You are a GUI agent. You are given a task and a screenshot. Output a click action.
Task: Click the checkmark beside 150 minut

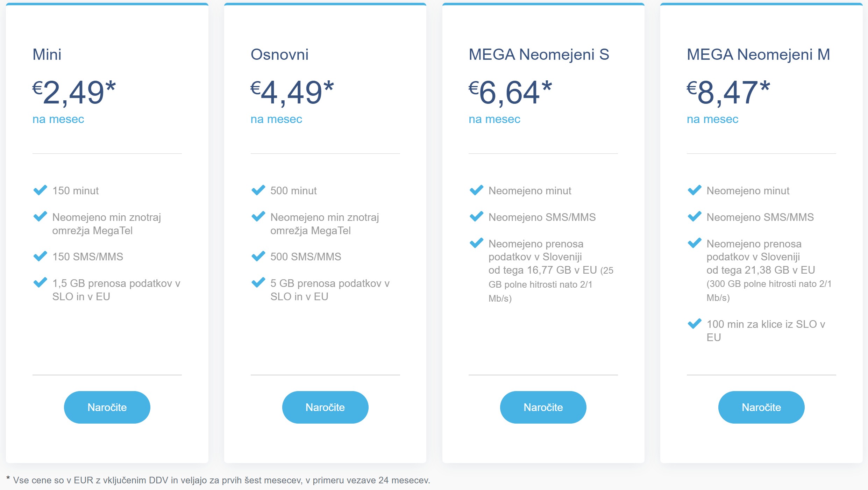40,190
